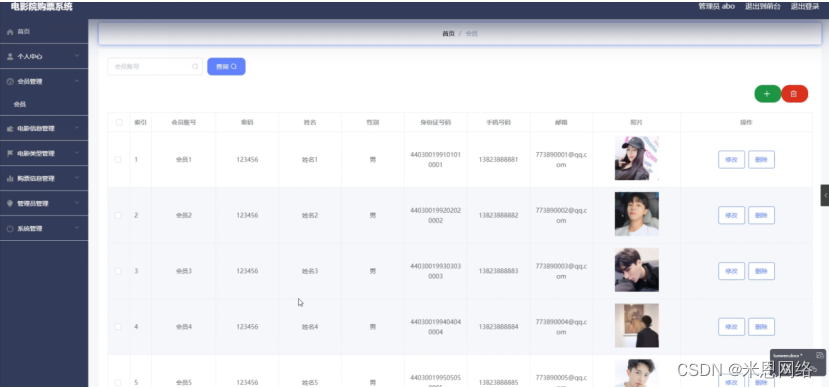Open 首页 in the sidebar
This screenshot has height=388, width=829.
click(44, 32)
